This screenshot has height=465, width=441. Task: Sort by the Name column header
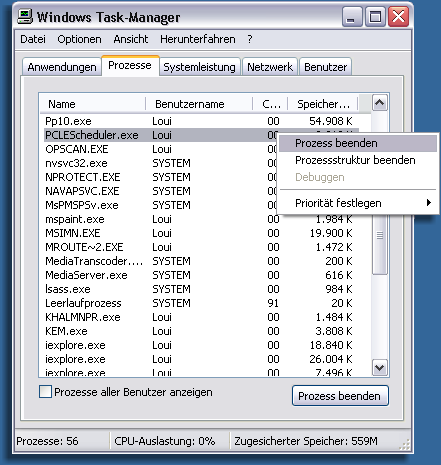93,104
